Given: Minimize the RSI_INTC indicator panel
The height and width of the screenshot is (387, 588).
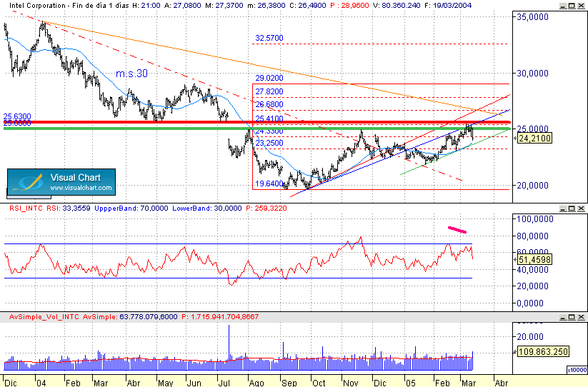Looking at the screenshot, I should click(x=563, y=208).
